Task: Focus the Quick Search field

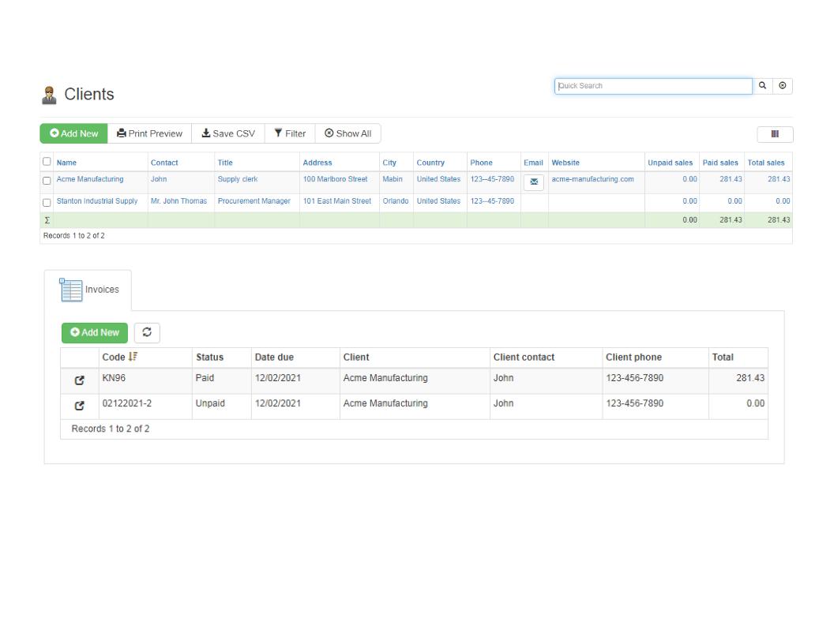Action: coord(653,86)
